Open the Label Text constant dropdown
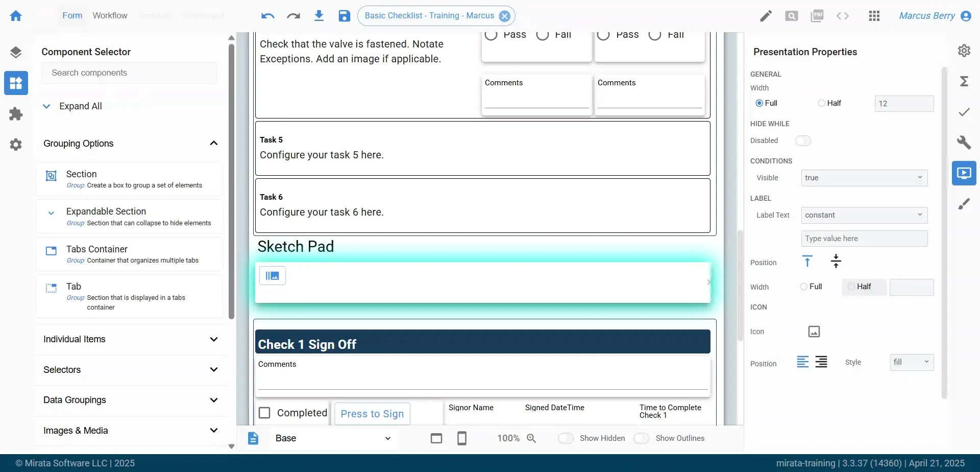This screenshot has height=472, width=980. click(864, 215)
